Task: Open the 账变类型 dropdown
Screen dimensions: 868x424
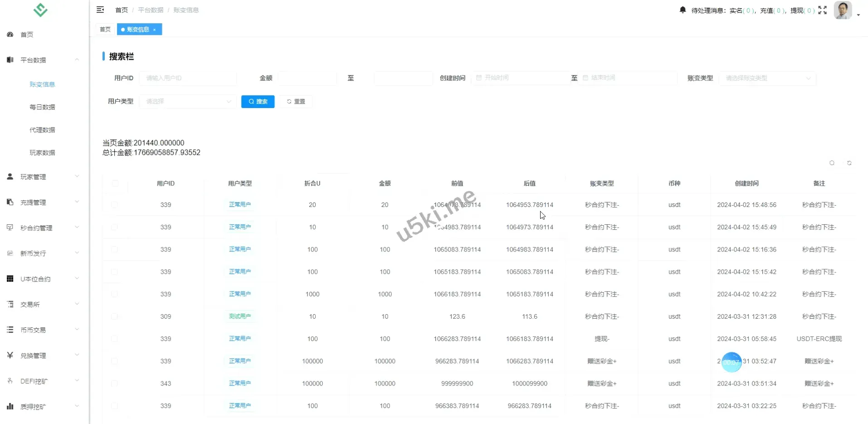Action: tap(767, 78)
